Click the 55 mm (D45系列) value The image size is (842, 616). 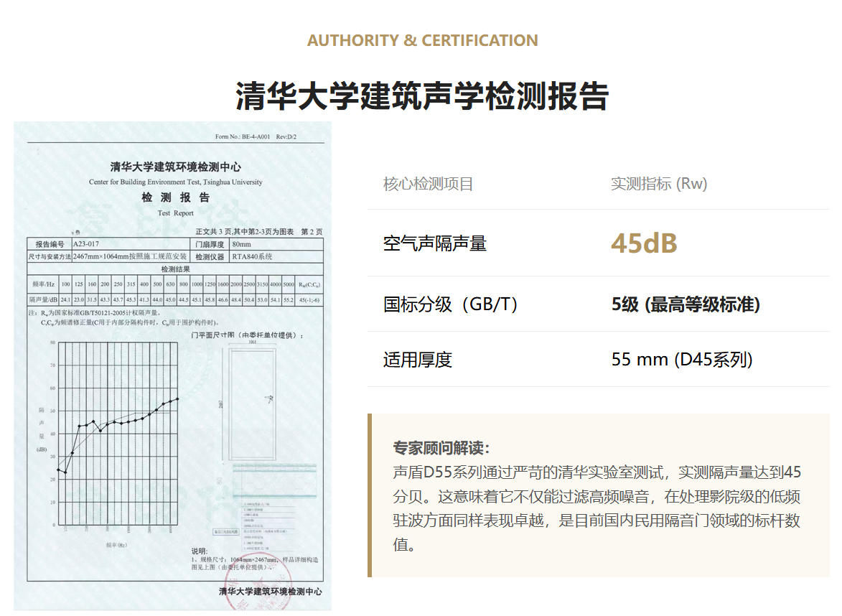click(x=682, y=359)
